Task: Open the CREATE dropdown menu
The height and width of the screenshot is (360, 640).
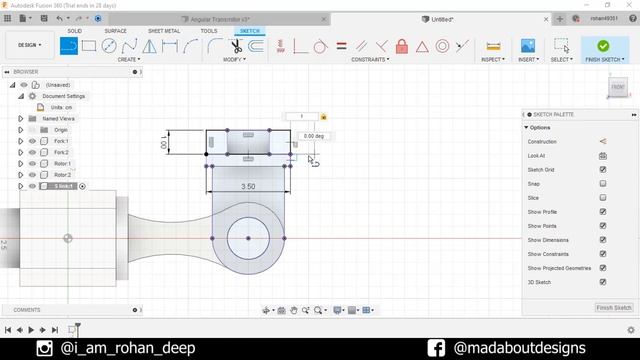Action: click(129, 60)
